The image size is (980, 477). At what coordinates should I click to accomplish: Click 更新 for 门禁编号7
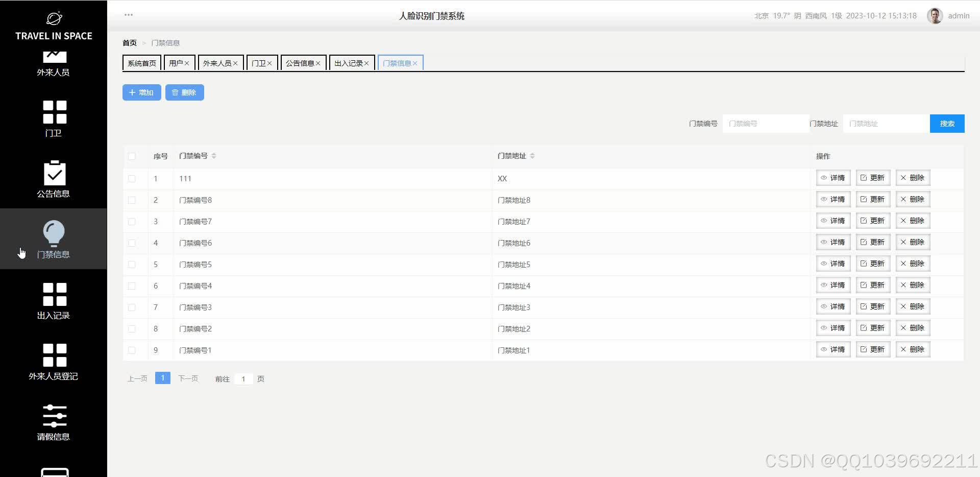point(873,221)
